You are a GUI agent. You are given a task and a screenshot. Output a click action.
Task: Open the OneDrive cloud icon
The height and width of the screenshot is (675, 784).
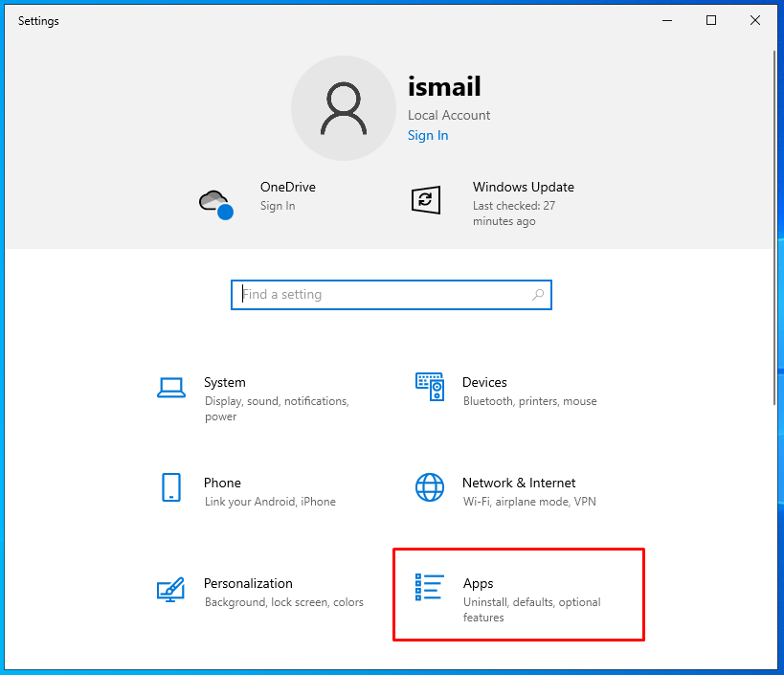(x=216, y=204)
